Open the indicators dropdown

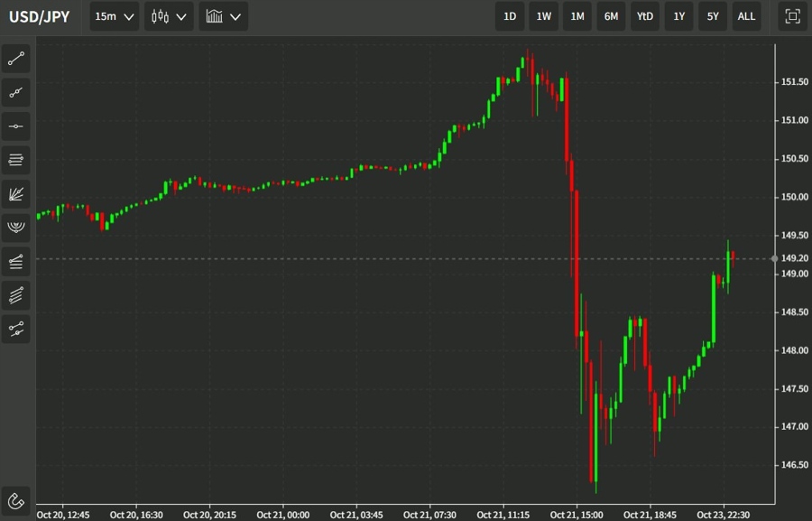coord(223,16)
